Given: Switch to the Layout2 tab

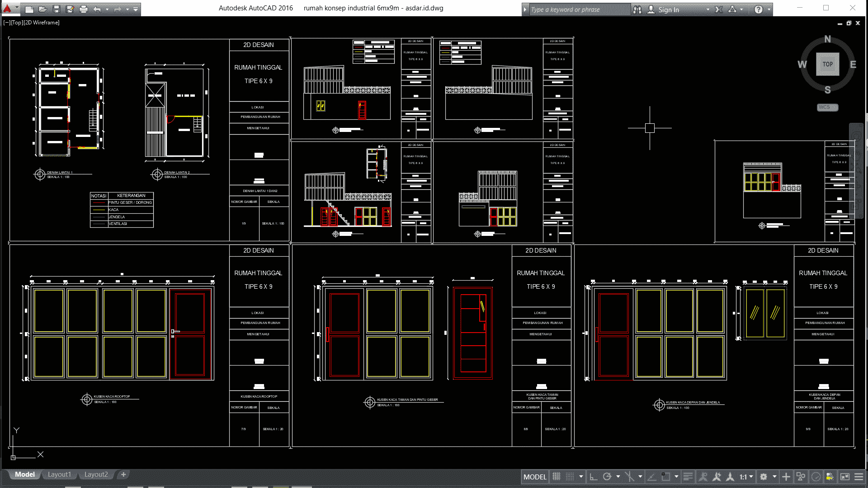Looking at the screenshot, I should [96, 474].
